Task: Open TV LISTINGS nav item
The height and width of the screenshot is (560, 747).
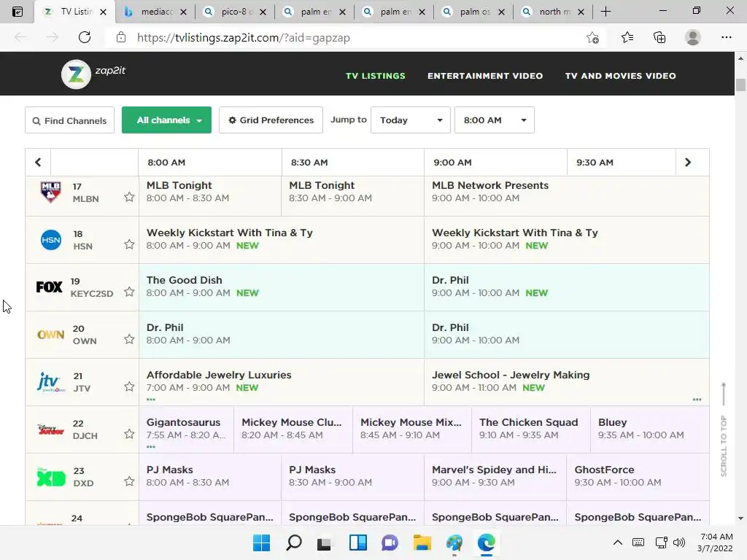Action: tap(376, 76)
